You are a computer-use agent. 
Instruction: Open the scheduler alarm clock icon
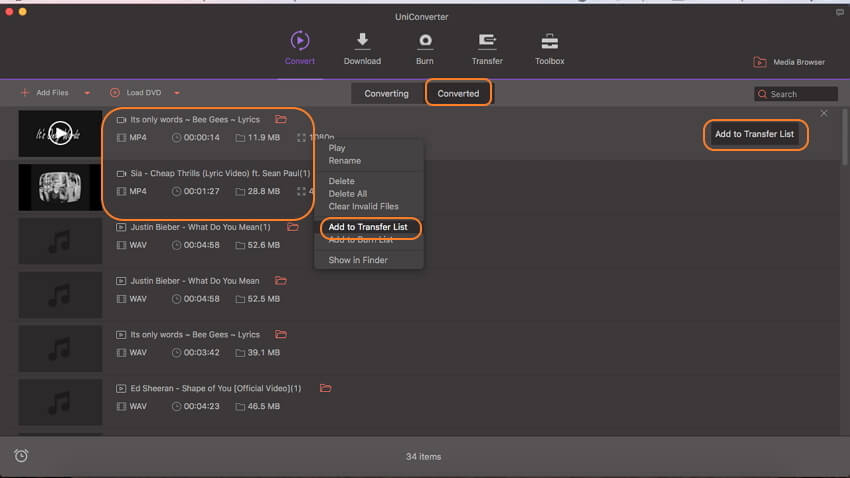coord(21,456)
